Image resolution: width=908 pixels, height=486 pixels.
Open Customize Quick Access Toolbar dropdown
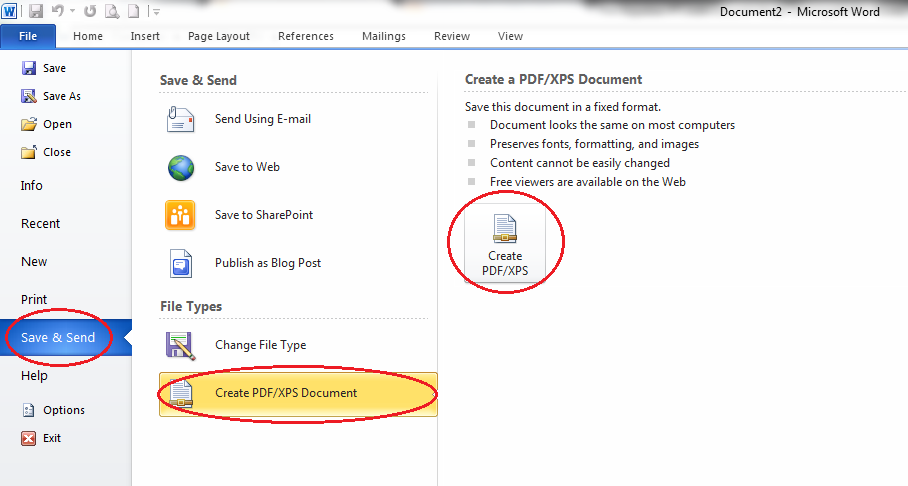click(156, 10)
